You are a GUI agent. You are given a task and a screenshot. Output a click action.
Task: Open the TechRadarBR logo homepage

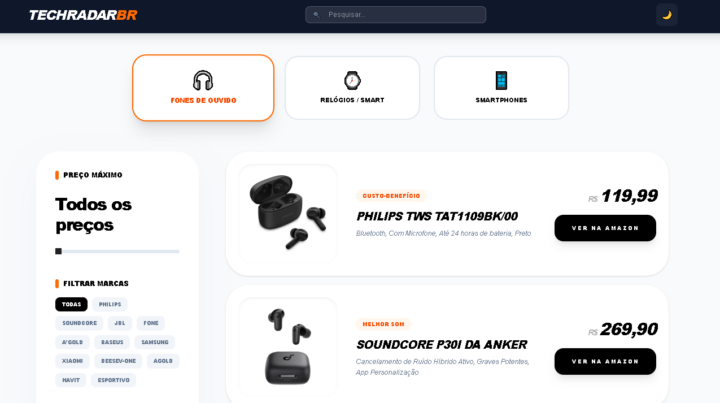pyautogui.click(x=83, y=15)
